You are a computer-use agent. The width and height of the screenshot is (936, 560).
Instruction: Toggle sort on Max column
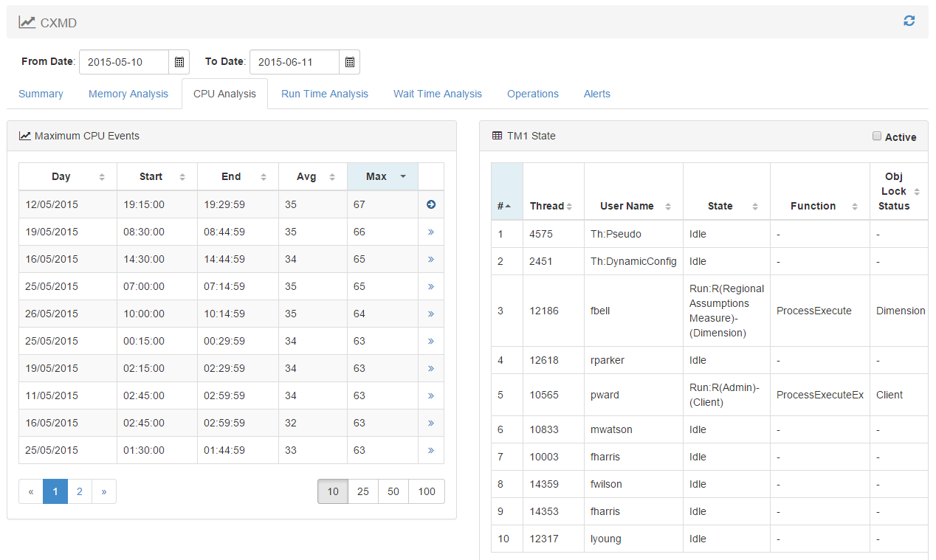382,176
